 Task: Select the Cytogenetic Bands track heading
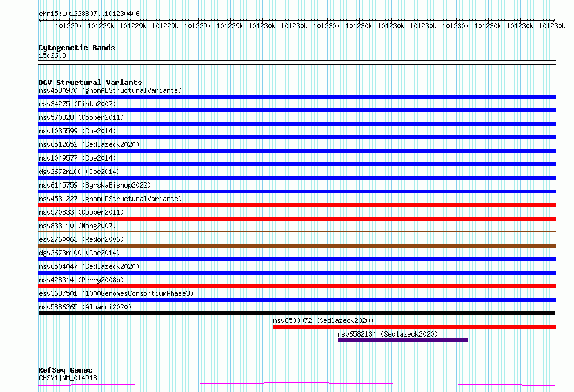coord(77,48)
